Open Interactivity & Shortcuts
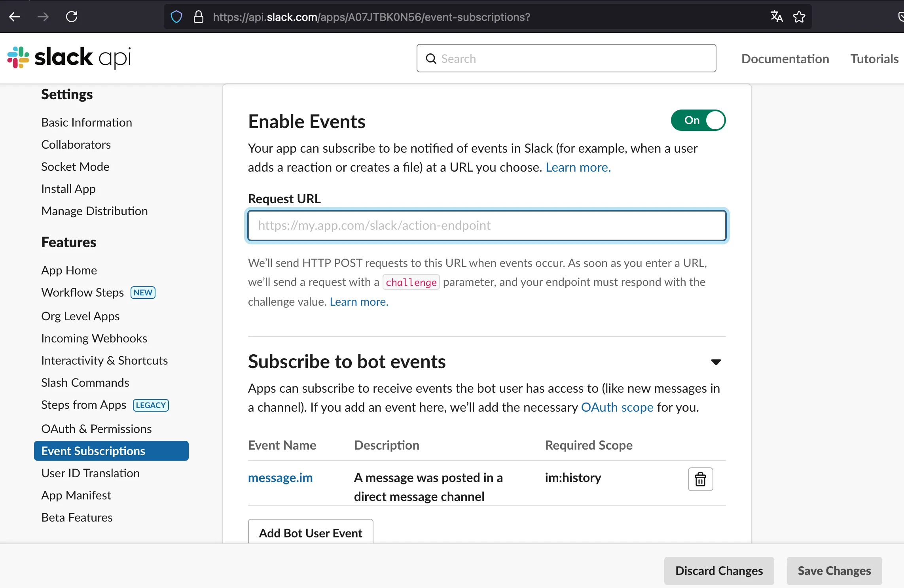Screen dimensions: 904x588 (104, 360)
